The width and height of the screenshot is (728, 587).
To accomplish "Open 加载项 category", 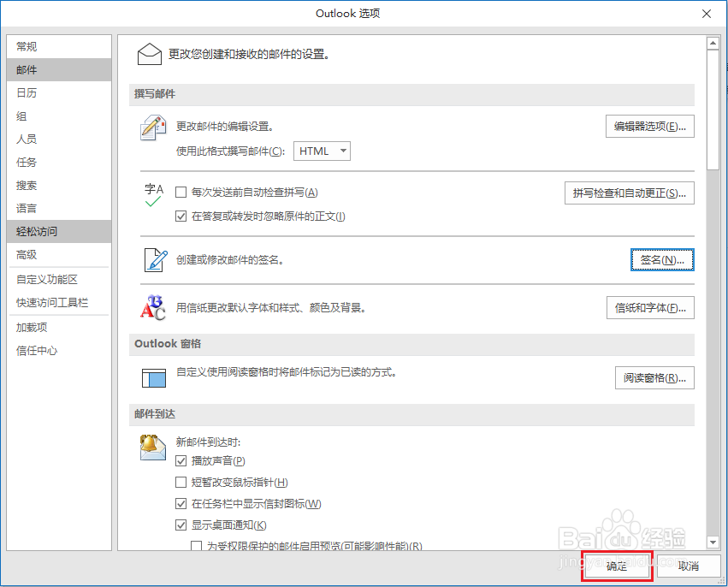I will click(x=59, y=328).
